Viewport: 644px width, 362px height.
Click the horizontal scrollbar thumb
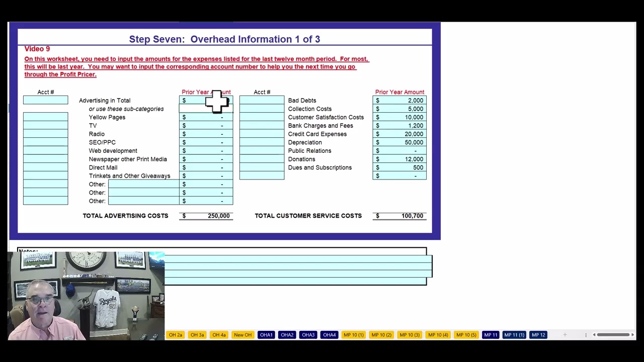[x=613, y=335]
